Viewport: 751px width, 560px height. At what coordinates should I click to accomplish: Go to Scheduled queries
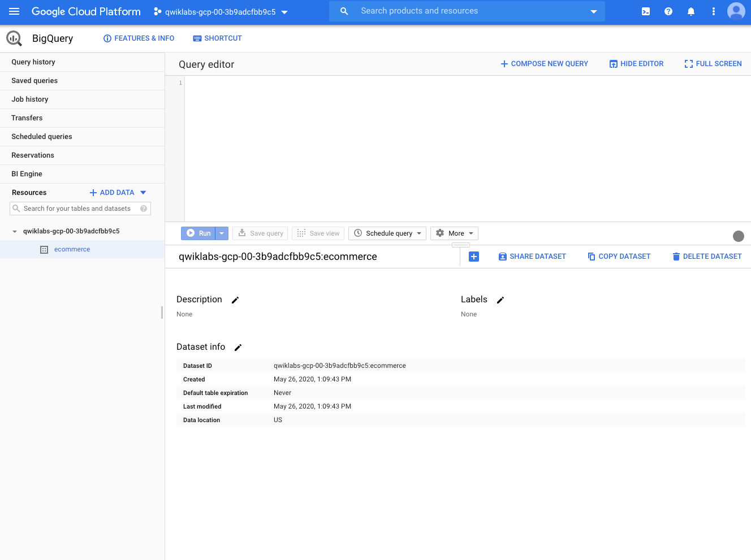pos(42,137)
